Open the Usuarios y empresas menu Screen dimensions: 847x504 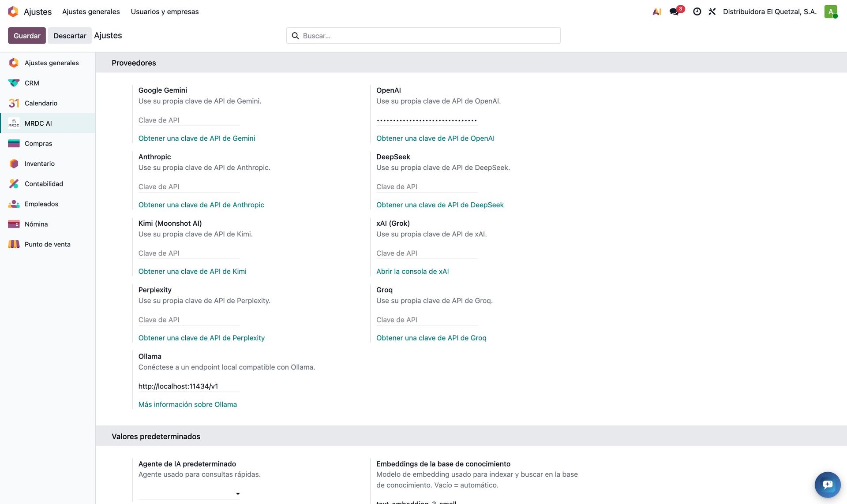165,11
